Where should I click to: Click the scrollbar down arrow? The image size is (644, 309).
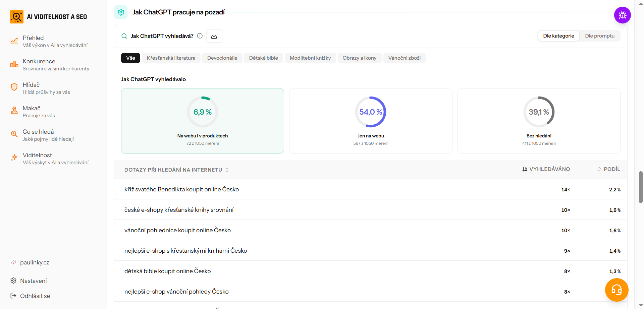[x=641, y=305]
